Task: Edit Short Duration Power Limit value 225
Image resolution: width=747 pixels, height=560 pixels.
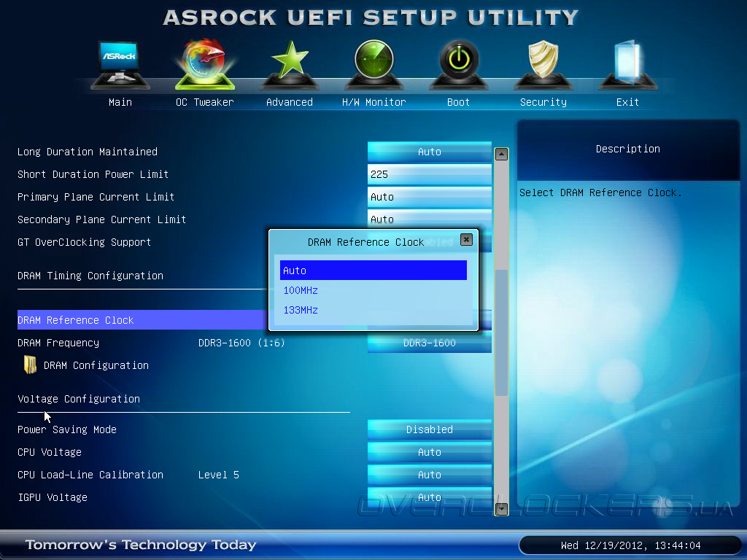Action: pyautogui.click(x=429, y=174)
